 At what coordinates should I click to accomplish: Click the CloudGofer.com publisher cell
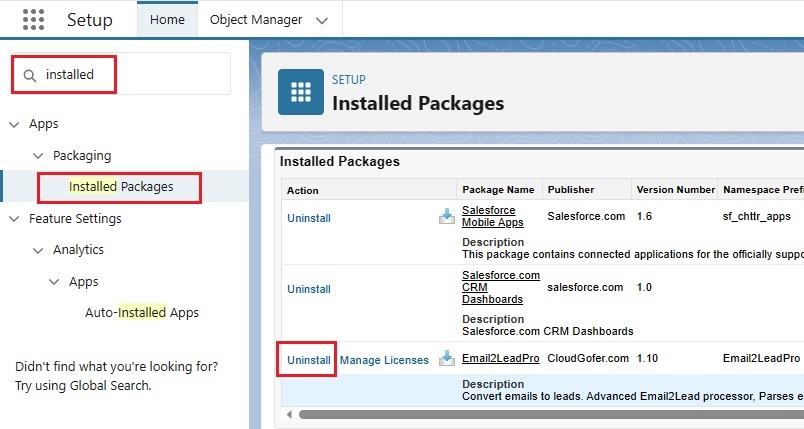(588, 358)
